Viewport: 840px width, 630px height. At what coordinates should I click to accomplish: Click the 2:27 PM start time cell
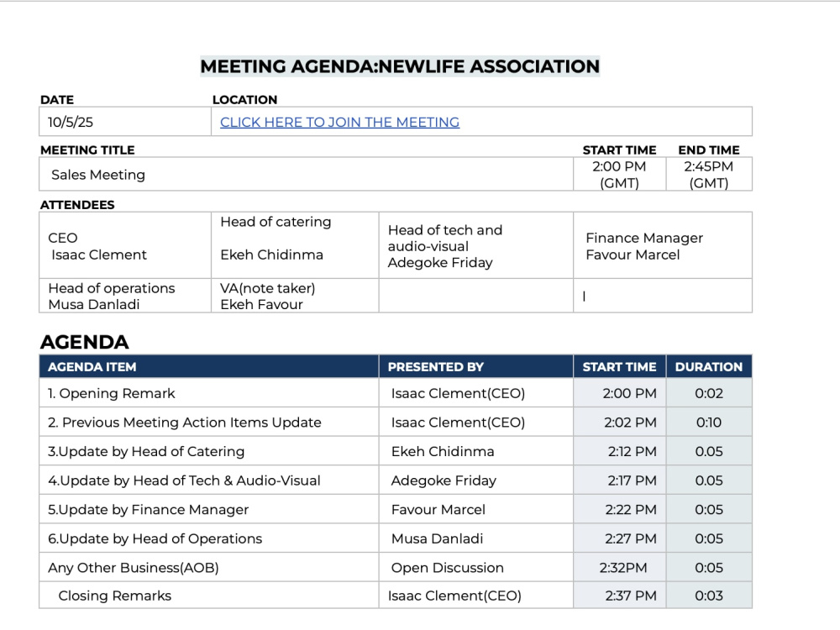[x=619, y=538]
